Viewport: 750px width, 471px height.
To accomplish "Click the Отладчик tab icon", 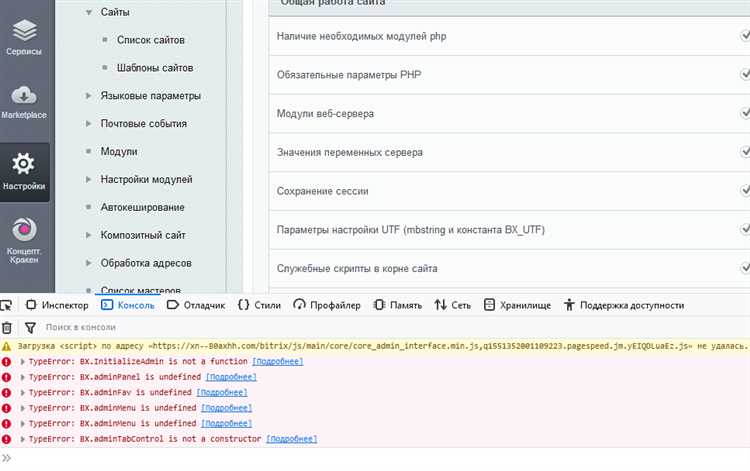I will coord(173,305).
